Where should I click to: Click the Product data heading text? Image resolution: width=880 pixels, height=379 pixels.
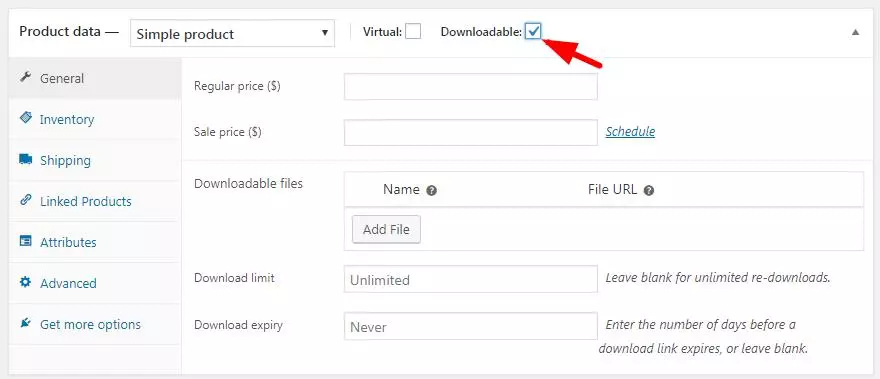pyautogui.click(x=69, y=31)
